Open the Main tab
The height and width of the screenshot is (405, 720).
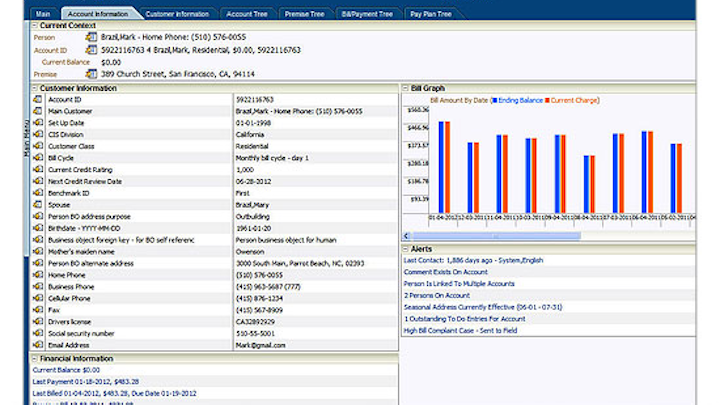[x=43, y=14]
